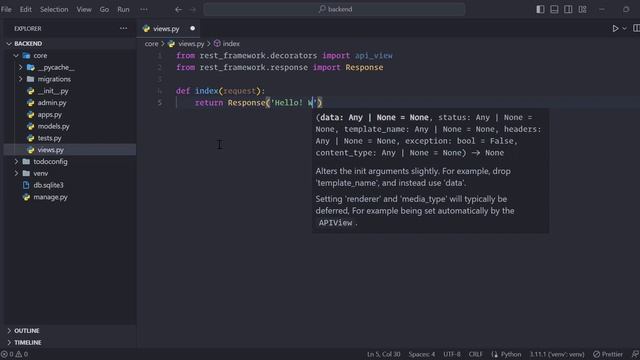
Task: Toggle the primary sidebar layout icon
Action: (540, 9)
